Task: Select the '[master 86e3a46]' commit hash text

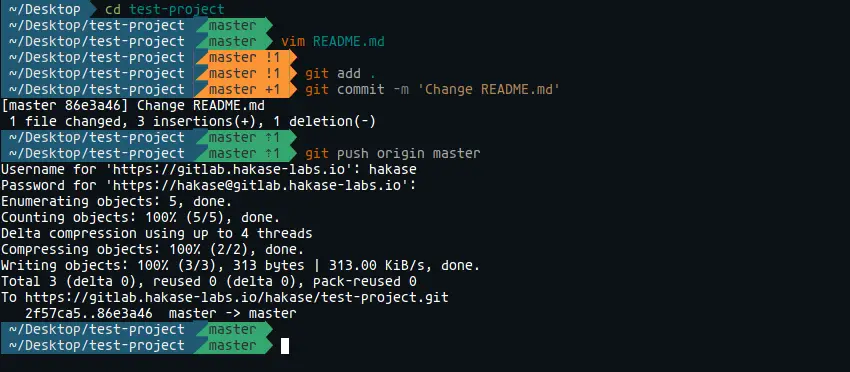Action: (65, 106)
